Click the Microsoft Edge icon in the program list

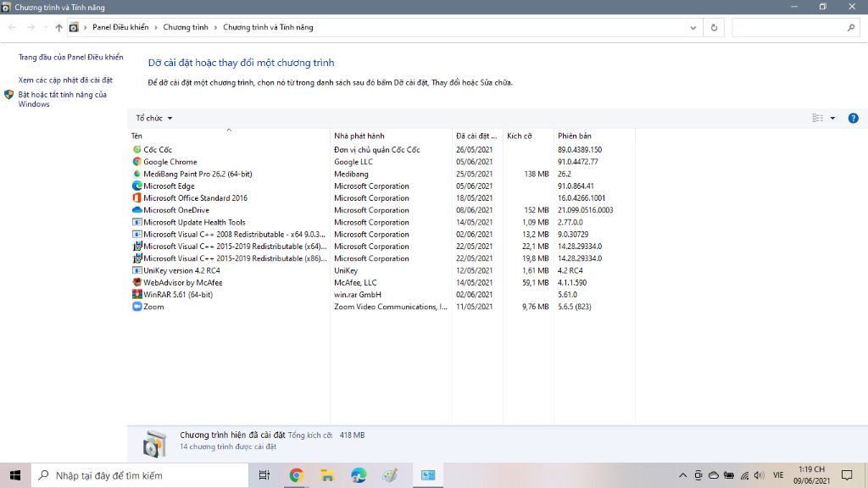tap(136, 186)
